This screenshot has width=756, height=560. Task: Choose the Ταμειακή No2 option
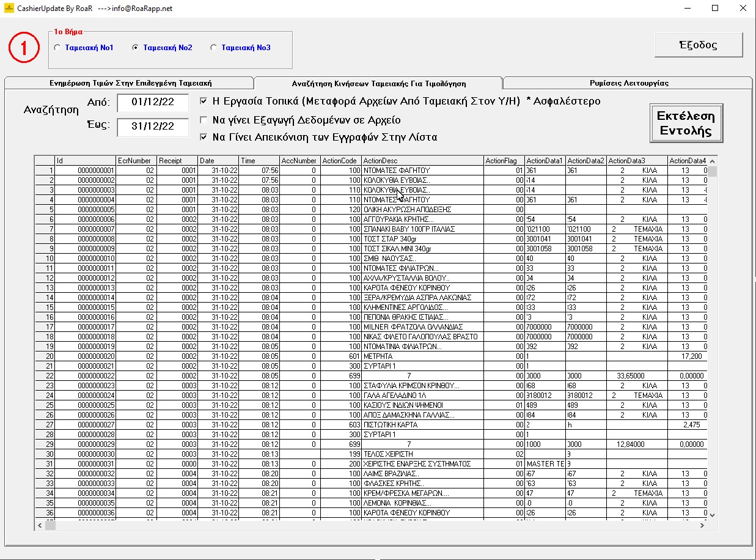(136, 48)
